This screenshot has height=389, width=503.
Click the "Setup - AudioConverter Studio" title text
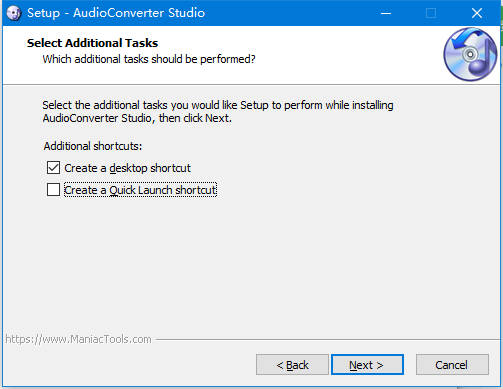click(x=116, y=13)
